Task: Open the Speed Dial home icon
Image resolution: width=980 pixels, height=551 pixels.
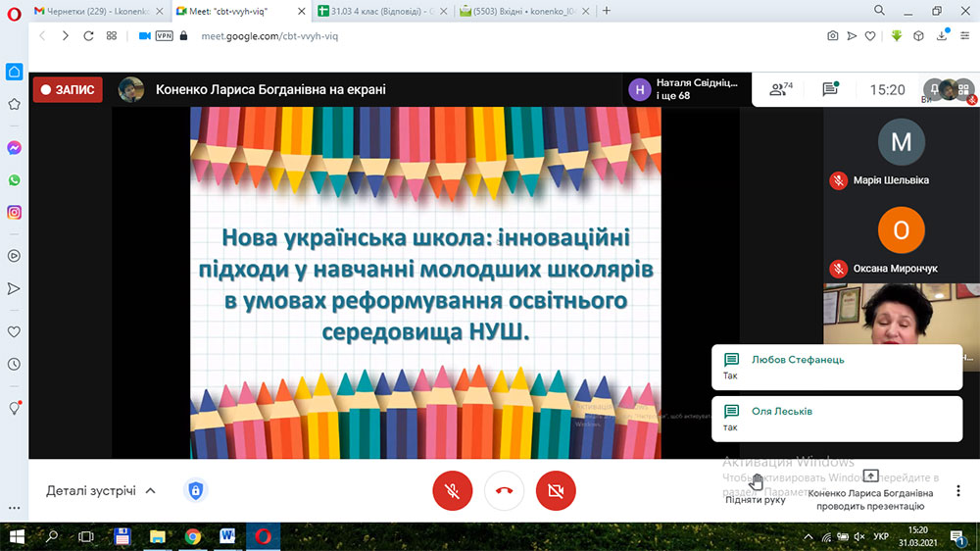Action: (x=14, y=72)
